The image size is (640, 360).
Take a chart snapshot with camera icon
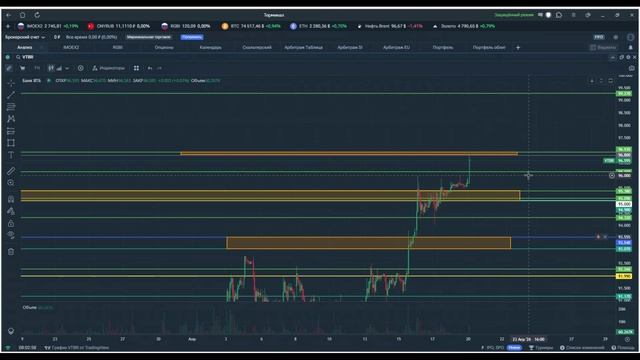click(632, 68)
